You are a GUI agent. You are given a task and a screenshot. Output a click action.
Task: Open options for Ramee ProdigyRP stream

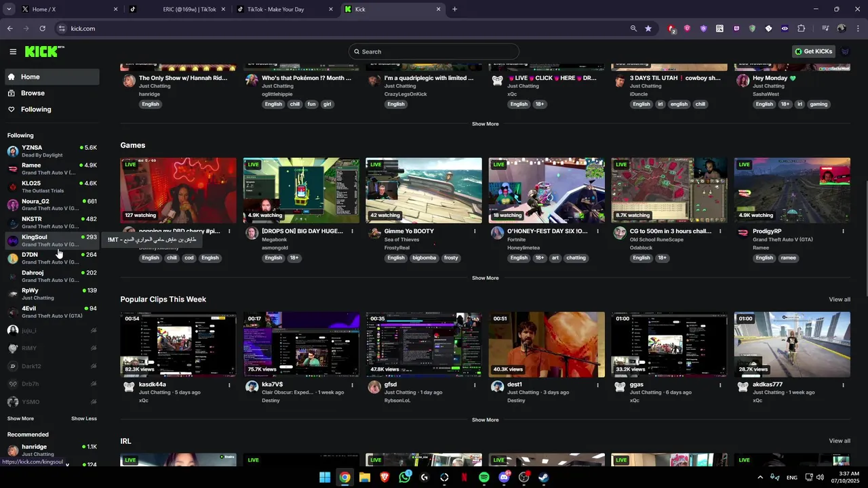point(843,231)
